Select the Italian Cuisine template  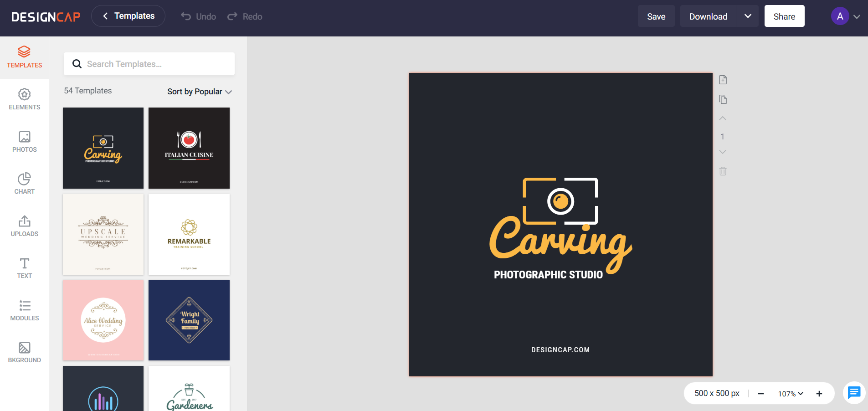tap(189, 148)
